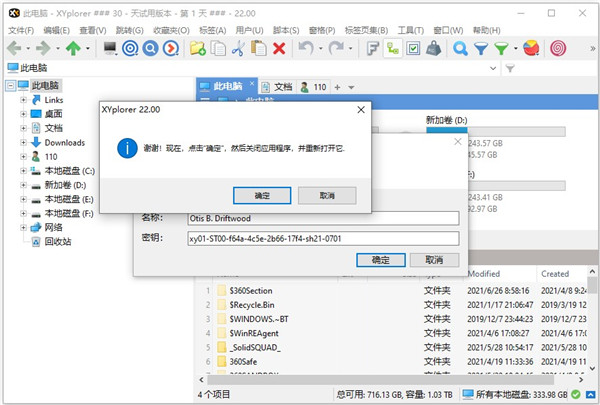Open the tab list dropdown arrow
Image resolution: width=600 pixels, height=405 pixels.
351,87
